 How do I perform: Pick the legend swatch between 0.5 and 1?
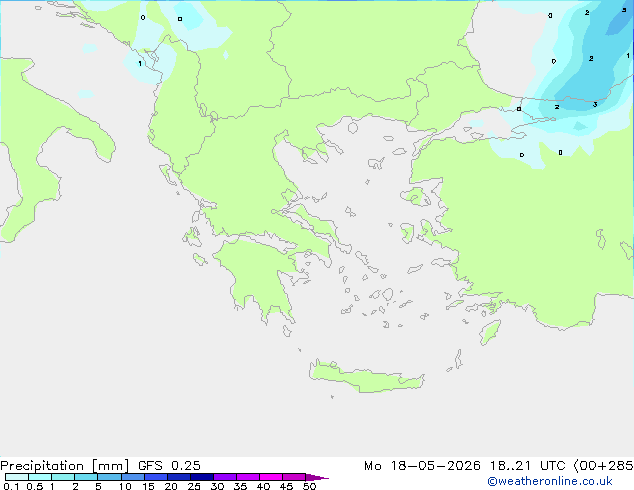[40, 477]
